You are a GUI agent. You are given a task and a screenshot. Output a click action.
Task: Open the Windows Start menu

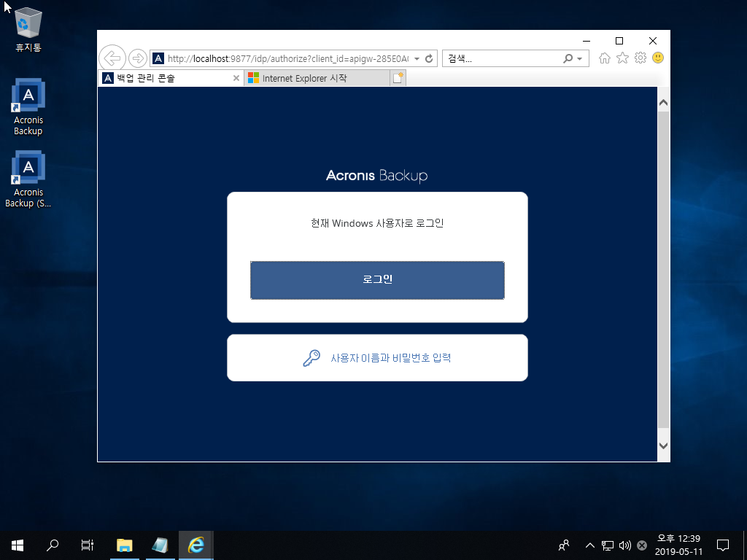coord(18,545)
